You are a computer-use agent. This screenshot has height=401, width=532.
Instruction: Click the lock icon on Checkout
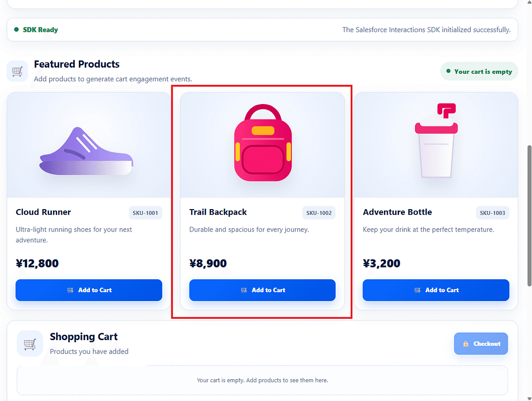465,344
